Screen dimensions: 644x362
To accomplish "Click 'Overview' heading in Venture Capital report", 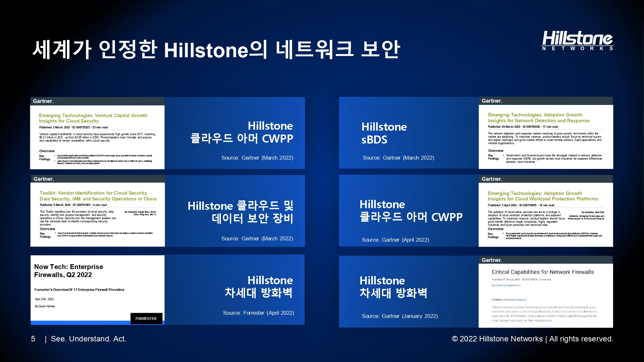I will tap(47, 151).
